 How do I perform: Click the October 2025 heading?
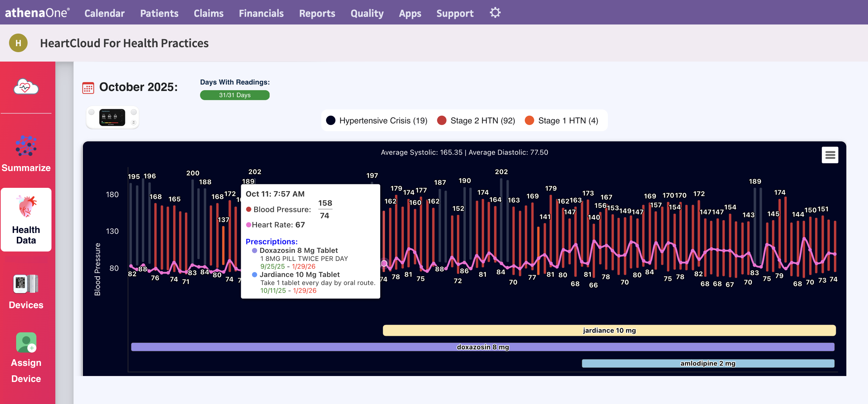(138, 87)
